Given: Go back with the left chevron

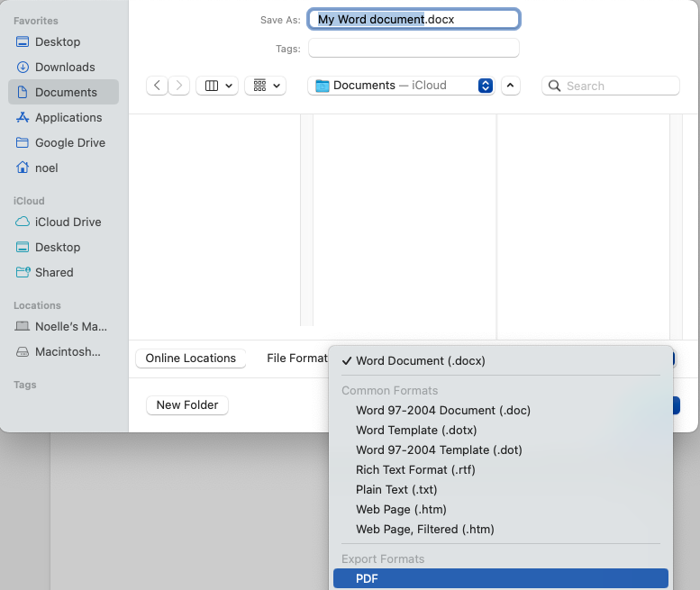Looking at the screenshot, I should tap(157, 86).
